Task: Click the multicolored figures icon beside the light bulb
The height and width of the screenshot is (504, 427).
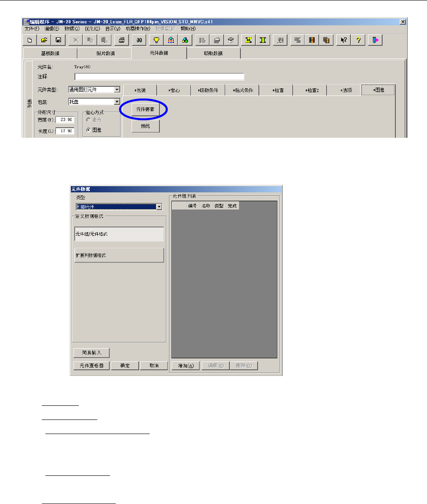Action: tap(171, 40)
